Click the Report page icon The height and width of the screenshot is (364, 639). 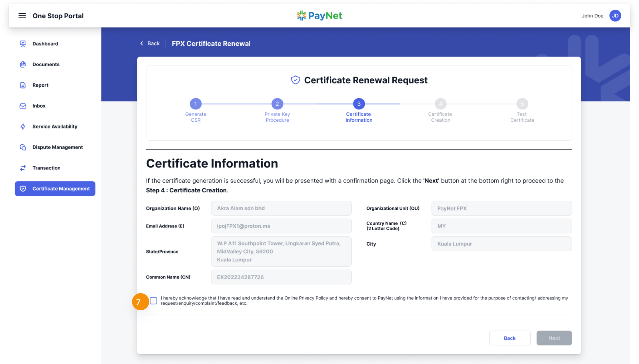click(23, 85)
